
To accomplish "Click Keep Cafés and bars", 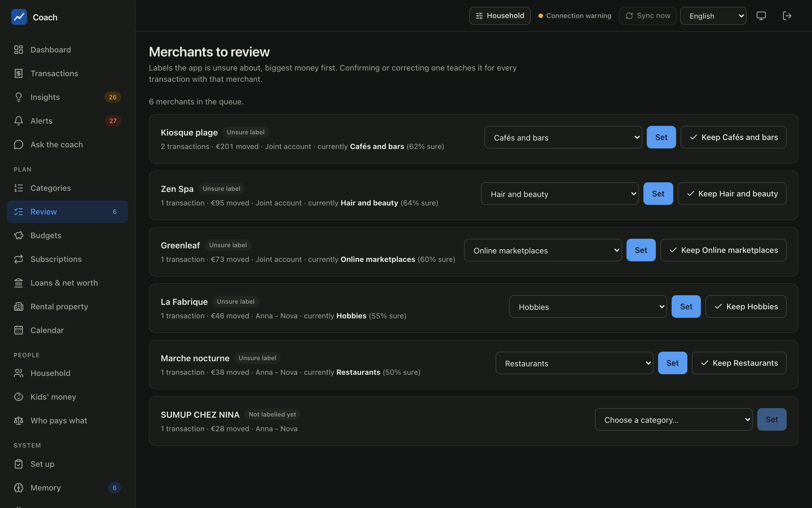I will 733,137.
